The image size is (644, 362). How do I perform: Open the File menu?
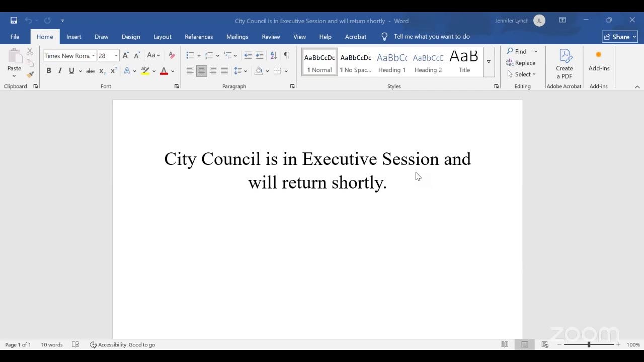15,37
